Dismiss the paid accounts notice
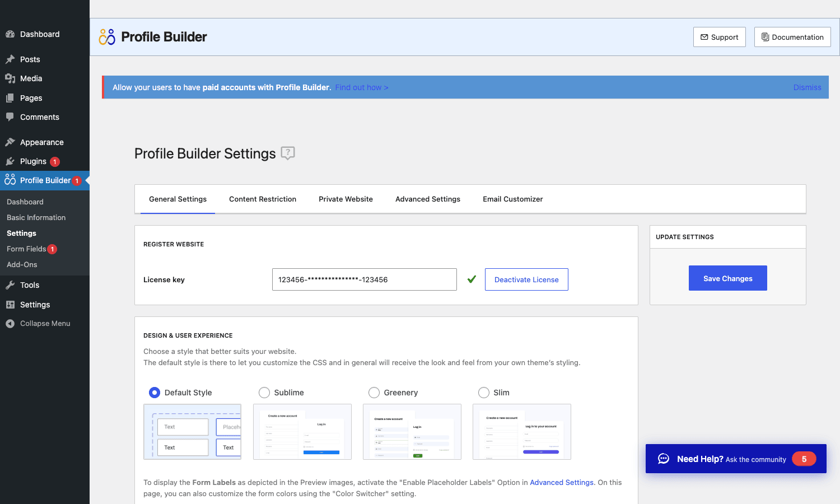Screen dimensions: 840x504 click(807, 87)
